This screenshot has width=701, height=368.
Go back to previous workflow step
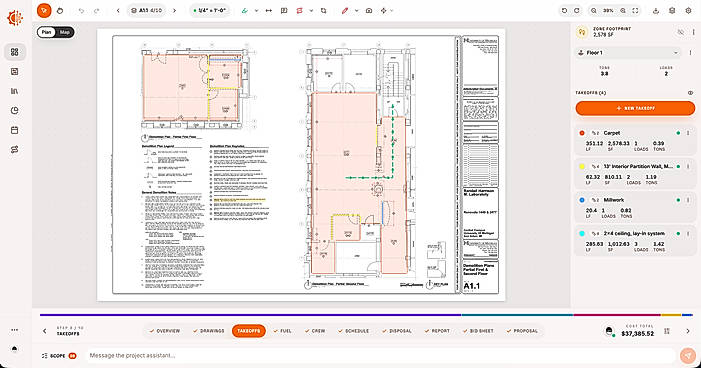click(44, 331)
